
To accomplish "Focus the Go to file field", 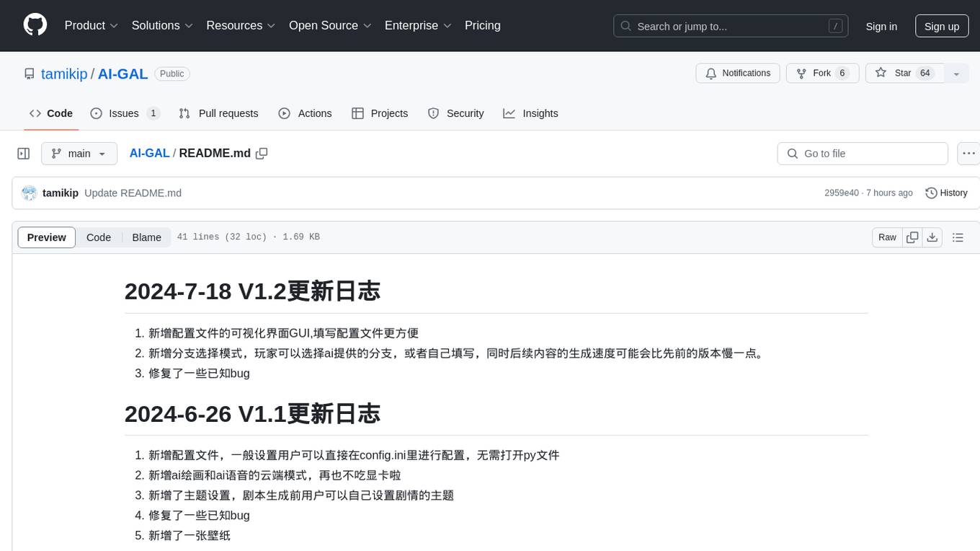I will pyautogui.click(x=863, y=154).
